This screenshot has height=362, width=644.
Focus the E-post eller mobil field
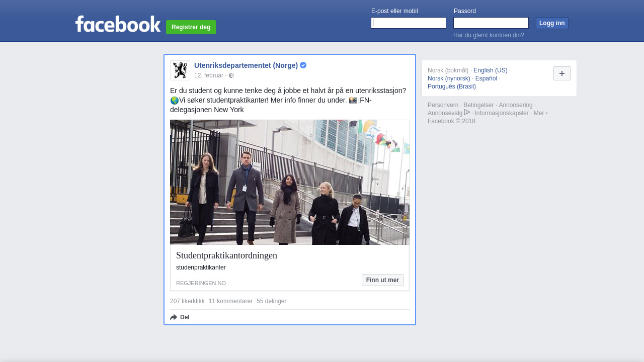click(x=408, y=23)
